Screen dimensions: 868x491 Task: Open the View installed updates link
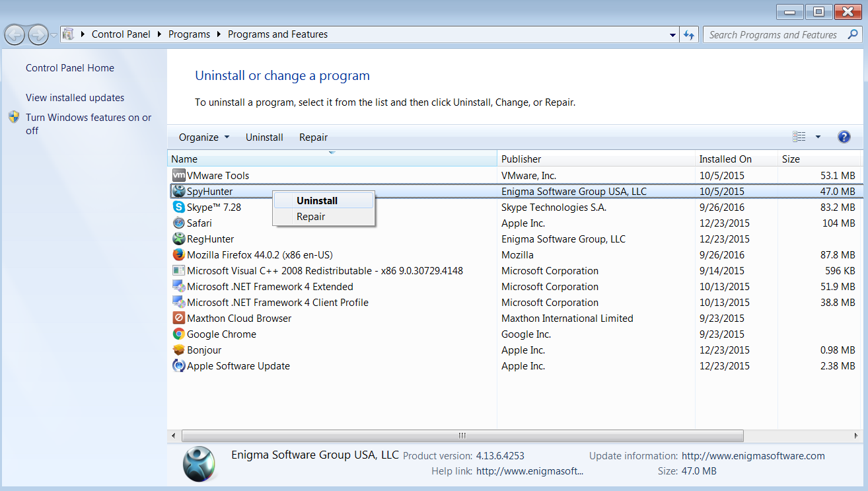coord(75,98)
